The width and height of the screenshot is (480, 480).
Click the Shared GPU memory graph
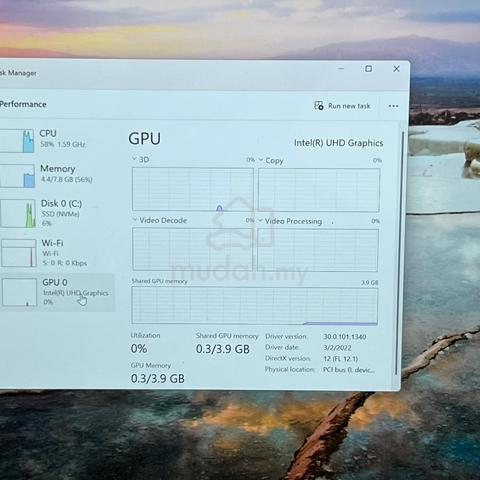[x=255, y=306]
